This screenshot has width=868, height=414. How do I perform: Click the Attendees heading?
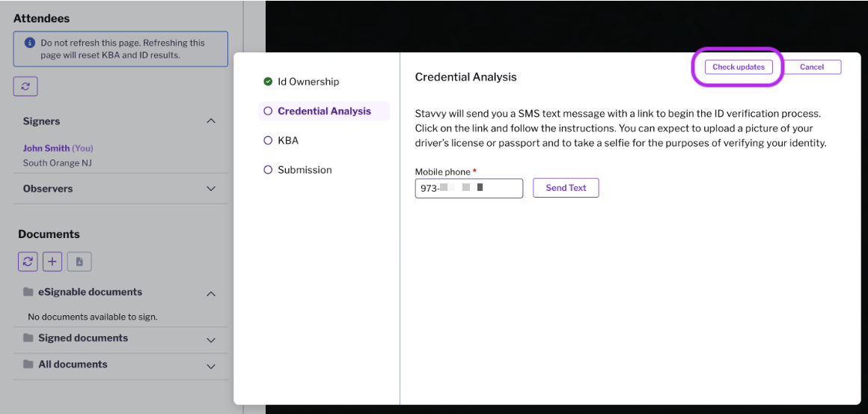41,18
